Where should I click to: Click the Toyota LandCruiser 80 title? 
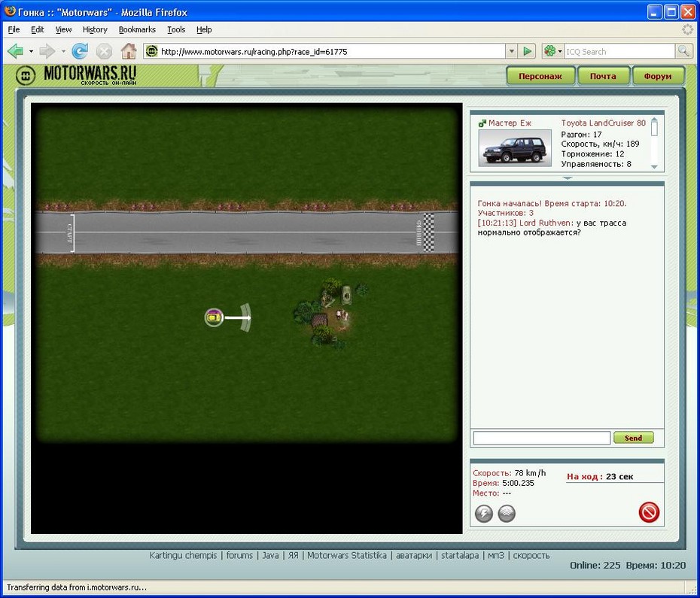tap(603, 123)
